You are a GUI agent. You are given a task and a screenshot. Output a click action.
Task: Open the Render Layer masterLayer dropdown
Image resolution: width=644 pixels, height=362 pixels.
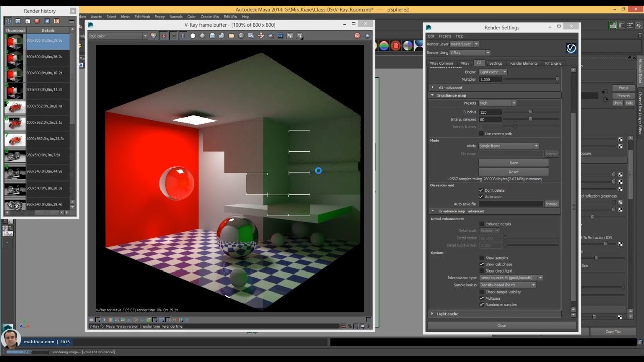[464, 44]
